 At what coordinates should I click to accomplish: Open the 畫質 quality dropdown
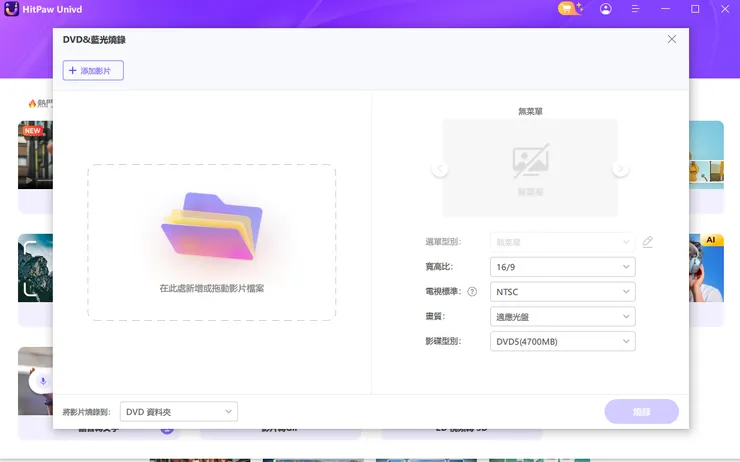[563, 317]
